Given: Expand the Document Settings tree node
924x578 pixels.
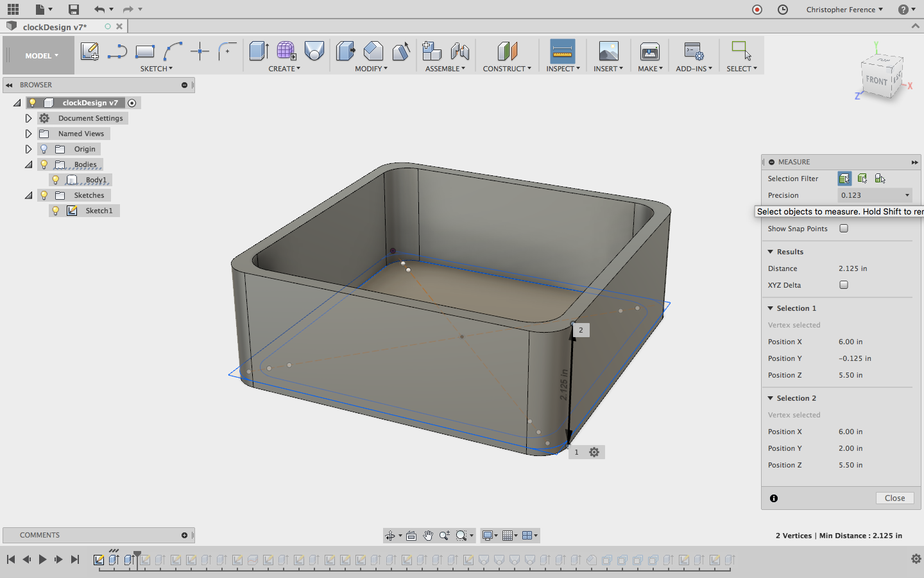Looking at the screenshot, I should [28, 118].
